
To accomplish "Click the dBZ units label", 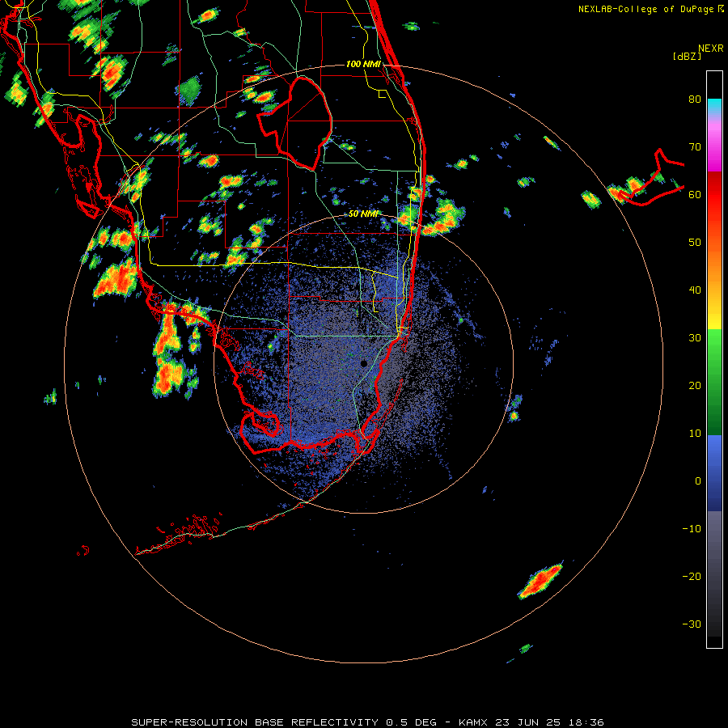I will coord(687,56).
